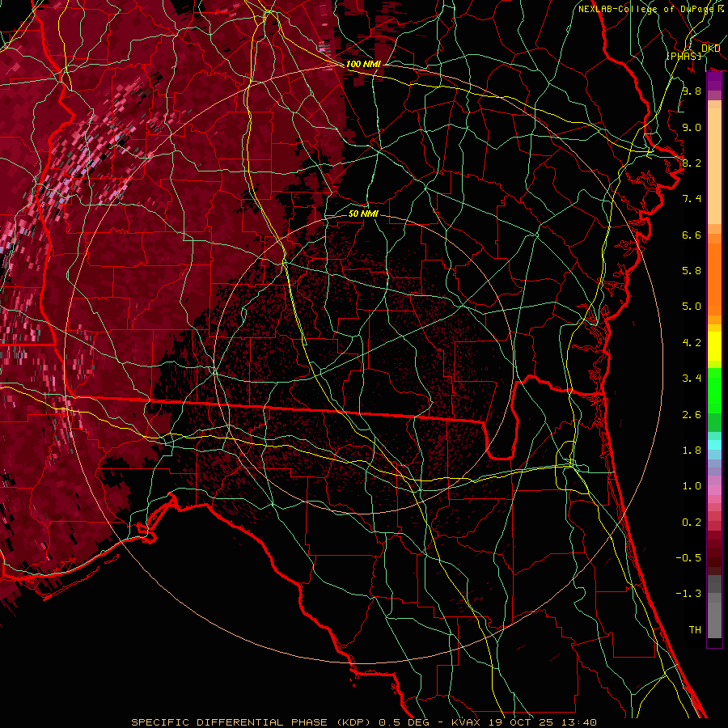The image size is (728, 728).
Task: Click the 5.8 legend value
Action: (x=692, y=271)
